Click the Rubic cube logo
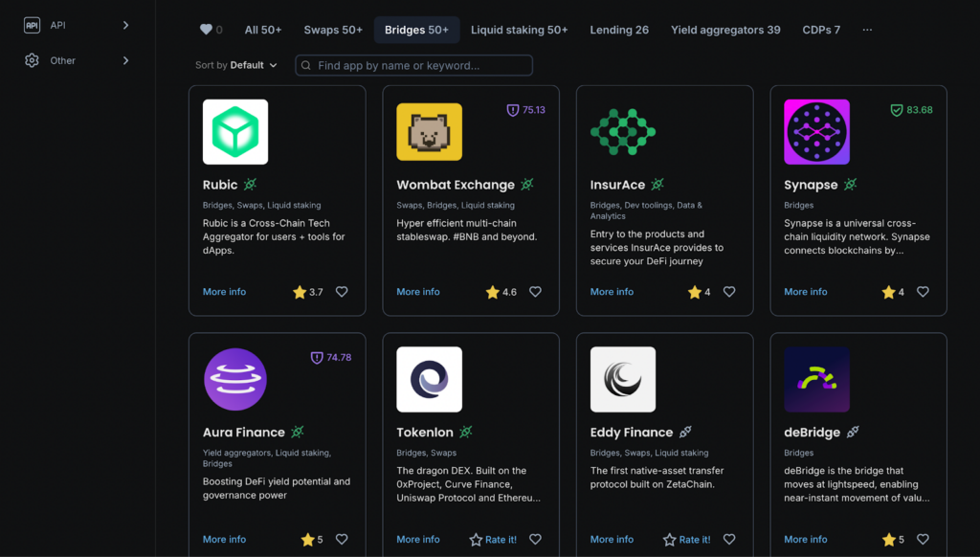This screenshot has height=557, width=980. pos(234,131)
